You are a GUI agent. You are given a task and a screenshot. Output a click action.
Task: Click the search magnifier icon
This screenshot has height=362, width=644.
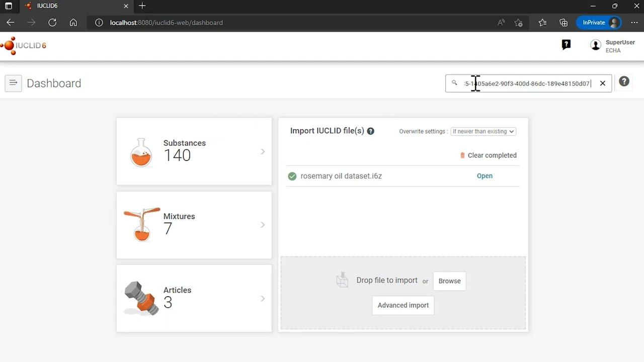click(454, 83)
